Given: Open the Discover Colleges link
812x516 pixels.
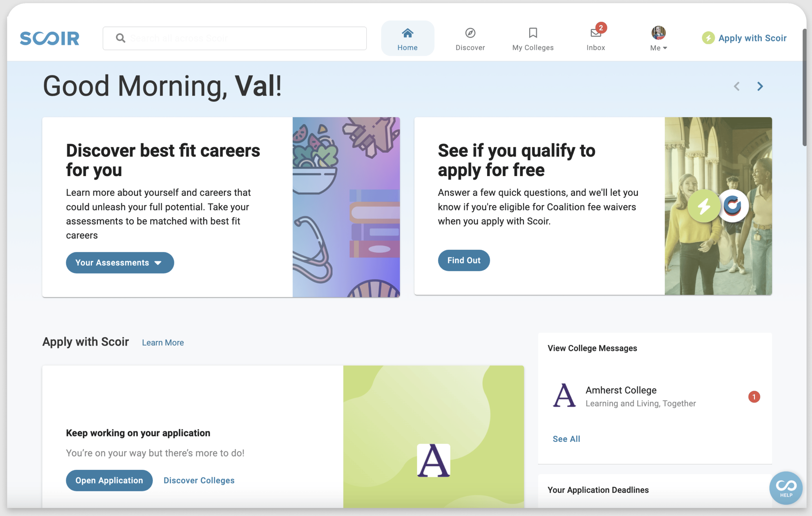Looking at the screenshot, I should tap(199, 480).
